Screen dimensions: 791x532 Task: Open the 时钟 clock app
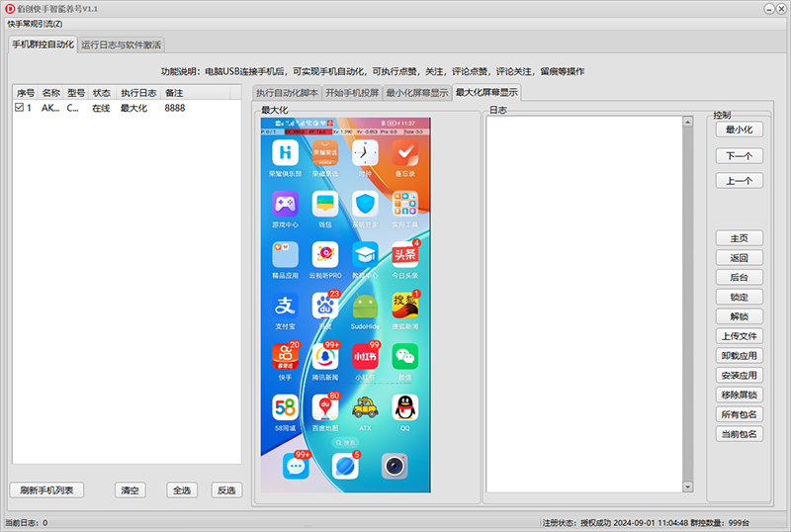(365, 153)
